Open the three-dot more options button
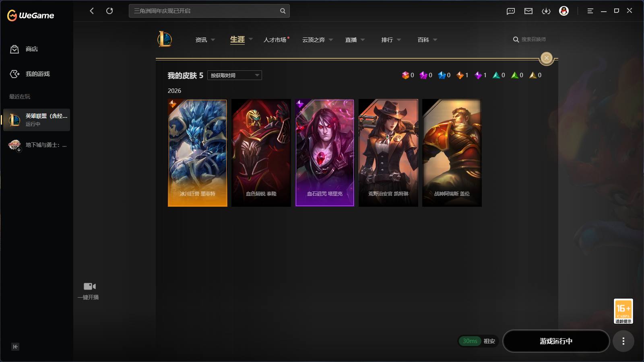The image size is (644, 362). [623, 341]
